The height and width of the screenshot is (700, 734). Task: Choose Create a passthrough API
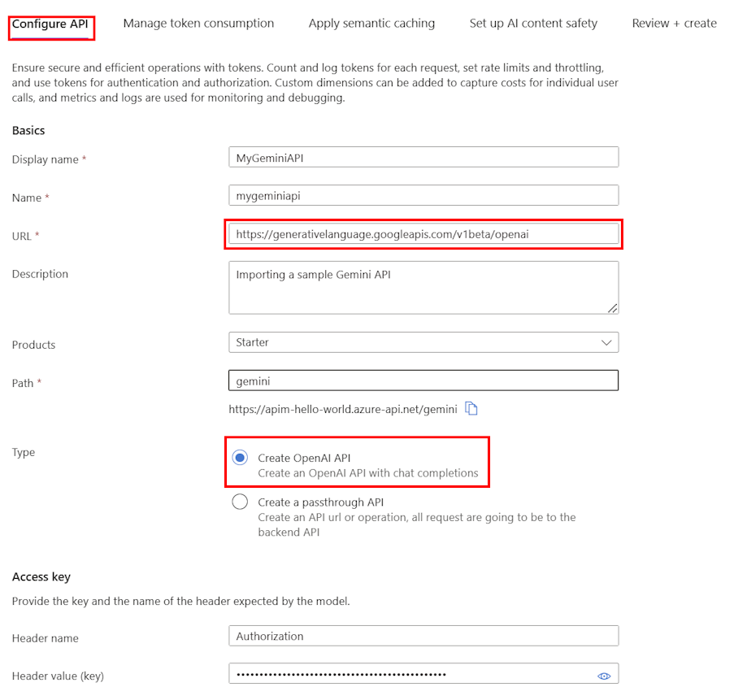(240, 502)
